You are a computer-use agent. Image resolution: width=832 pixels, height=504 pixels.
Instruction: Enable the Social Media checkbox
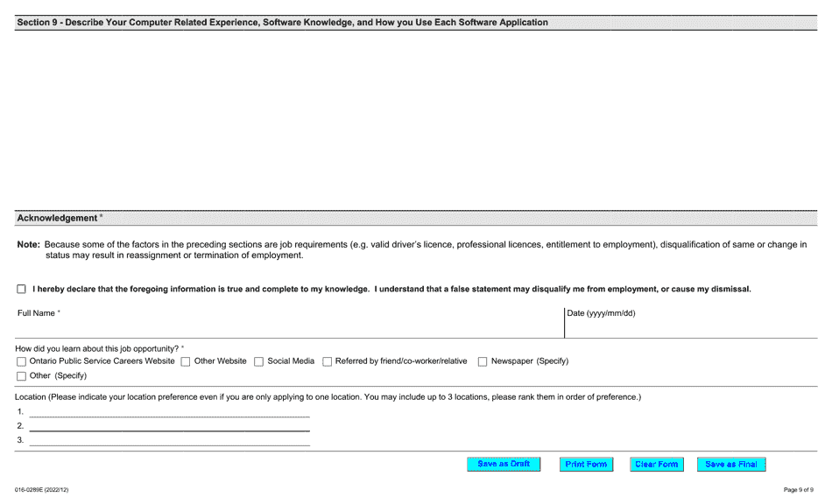[258, 360]
